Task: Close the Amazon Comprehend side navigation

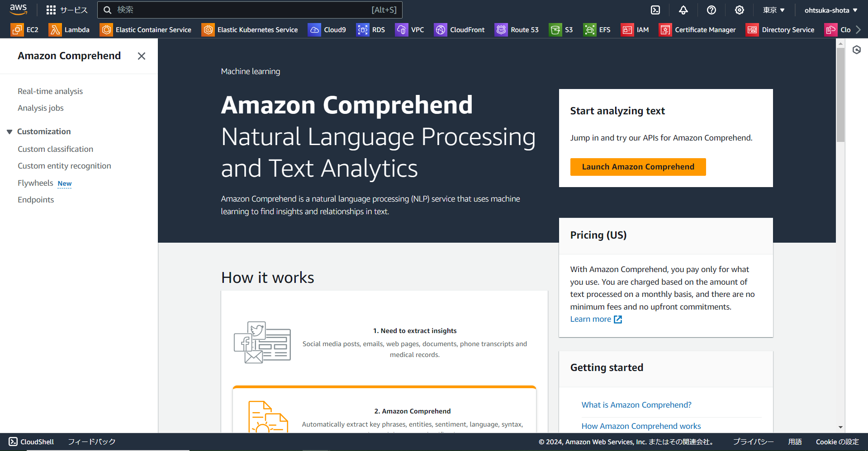Action: coord(142,56)
